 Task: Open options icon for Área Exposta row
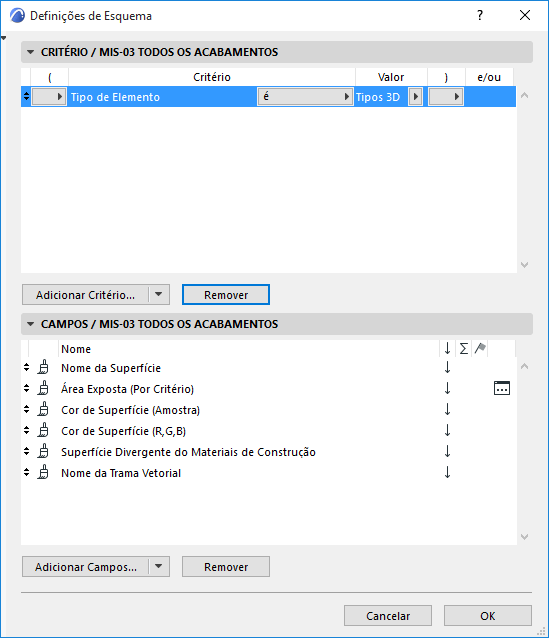point(501,388)
